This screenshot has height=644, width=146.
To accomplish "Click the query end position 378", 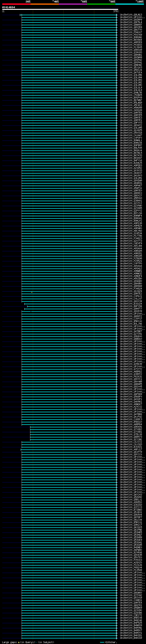I will coord(115,11).
